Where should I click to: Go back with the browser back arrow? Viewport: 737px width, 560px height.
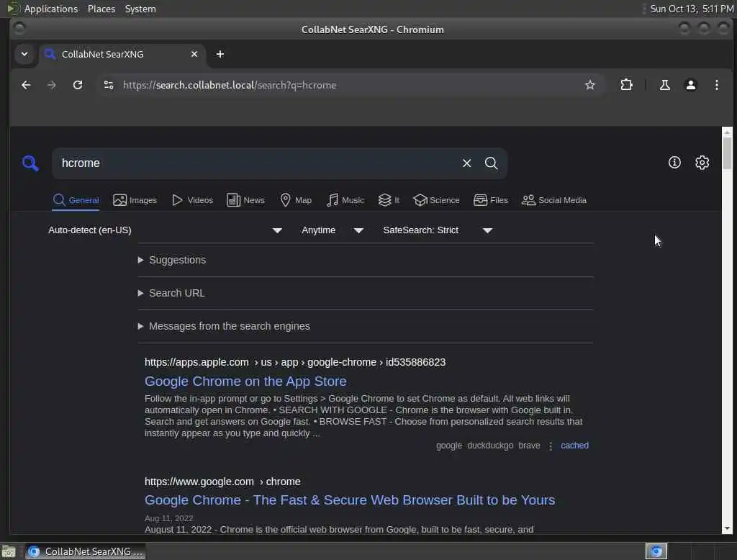pos(26,85)
